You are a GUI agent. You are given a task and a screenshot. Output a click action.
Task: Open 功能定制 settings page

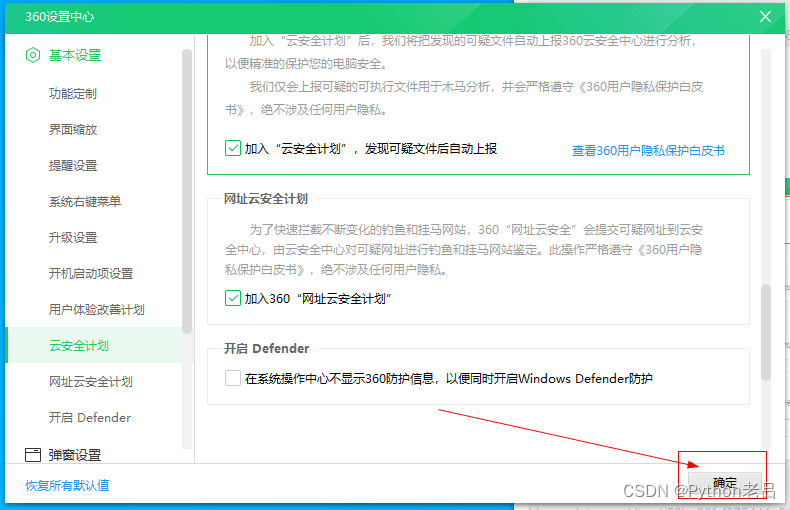pyautogui.click(x=73, y=94)
